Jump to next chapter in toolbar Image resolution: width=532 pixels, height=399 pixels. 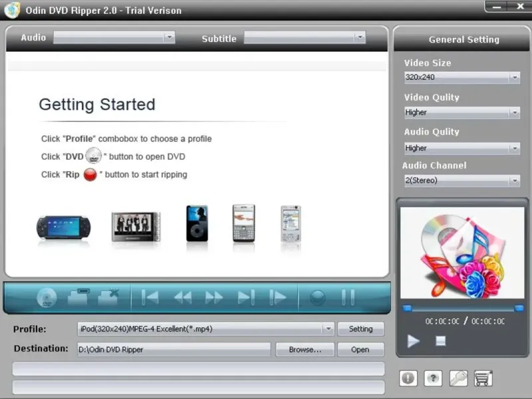pos(246,297)
